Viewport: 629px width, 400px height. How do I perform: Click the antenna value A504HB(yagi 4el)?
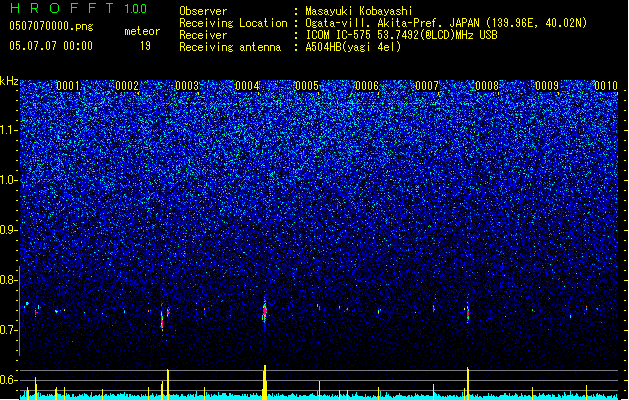click(353, 47)
